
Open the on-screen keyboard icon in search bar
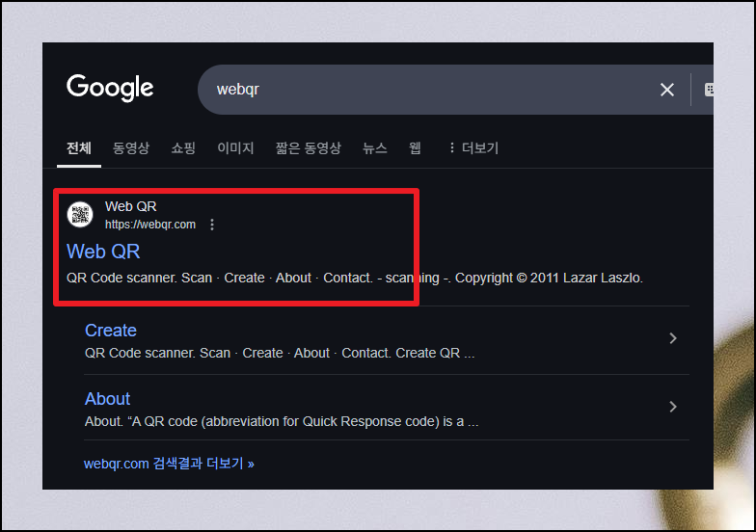click(x=709, y=90)
